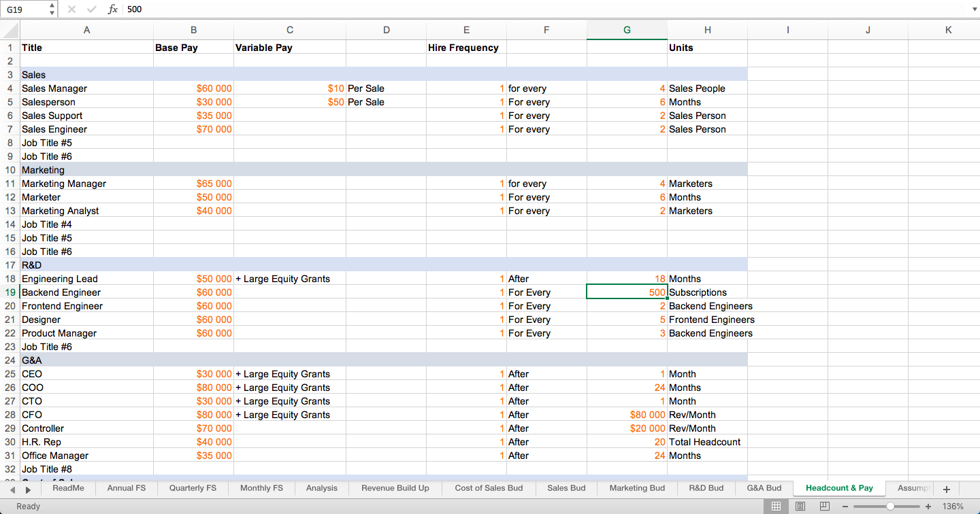Open the Quarterly FS sheet tab

pyautogui.click(x=193, y=488)
